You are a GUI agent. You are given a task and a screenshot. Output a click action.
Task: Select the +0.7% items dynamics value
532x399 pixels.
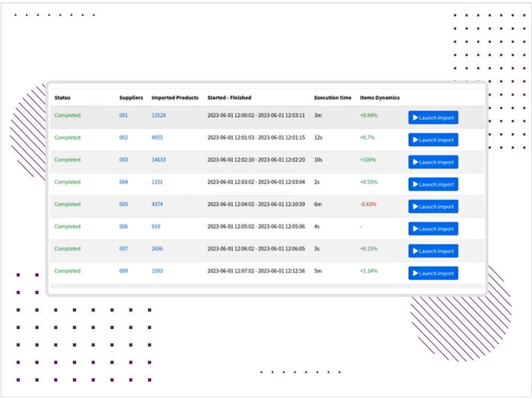tap(368, 137)
